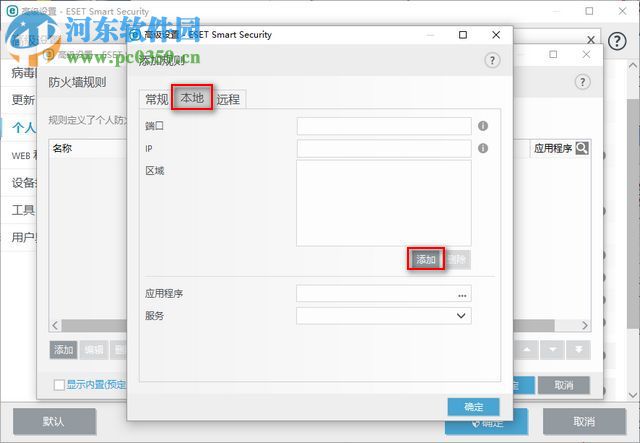Click the info icon next to the 端口 field
This screenshot has width=640, height=443.
coord(483,126)
